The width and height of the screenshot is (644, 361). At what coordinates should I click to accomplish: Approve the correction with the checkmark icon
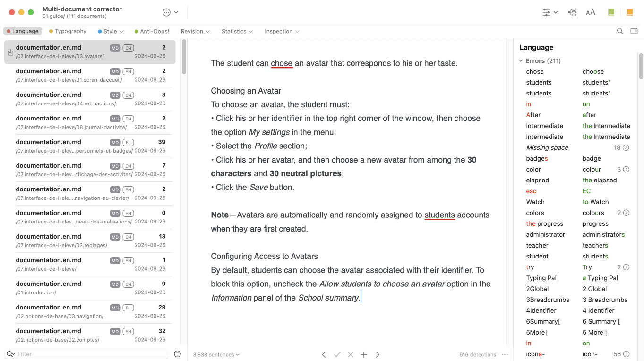[337, 354]
